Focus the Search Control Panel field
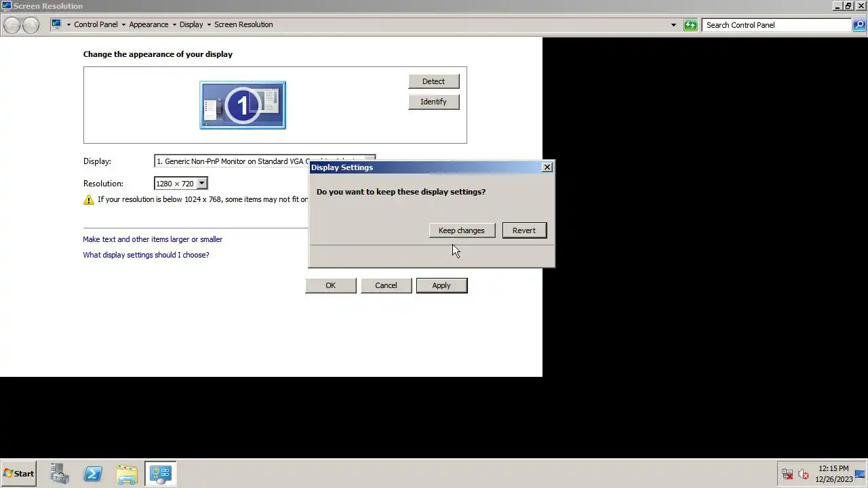 point(777,25)
